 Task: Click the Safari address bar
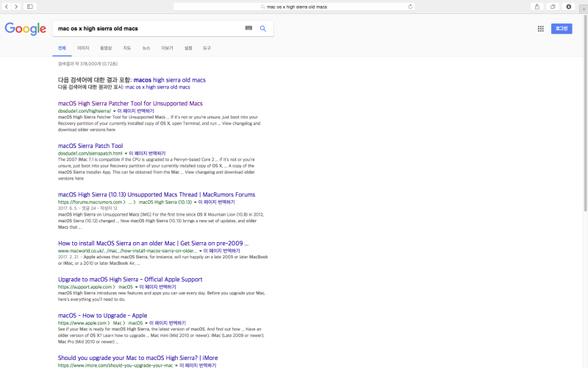tap(294, 7)
